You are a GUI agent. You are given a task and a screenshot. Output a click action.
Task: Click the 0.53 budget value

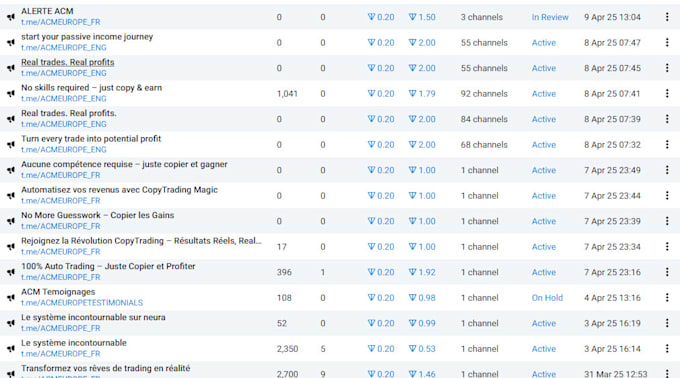point(422,349)
